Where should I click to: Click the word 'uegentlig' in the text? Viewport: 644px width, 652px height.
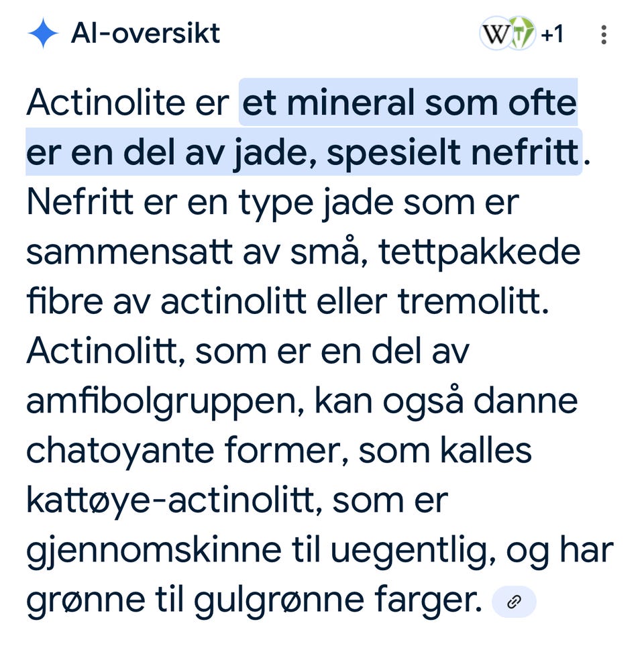(x=411, y=551)
